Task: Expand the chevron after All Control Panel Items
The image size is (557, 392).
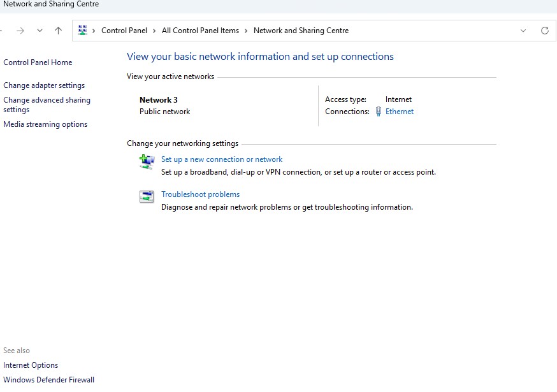Action: pyautogui.click(x=246, y=31)
